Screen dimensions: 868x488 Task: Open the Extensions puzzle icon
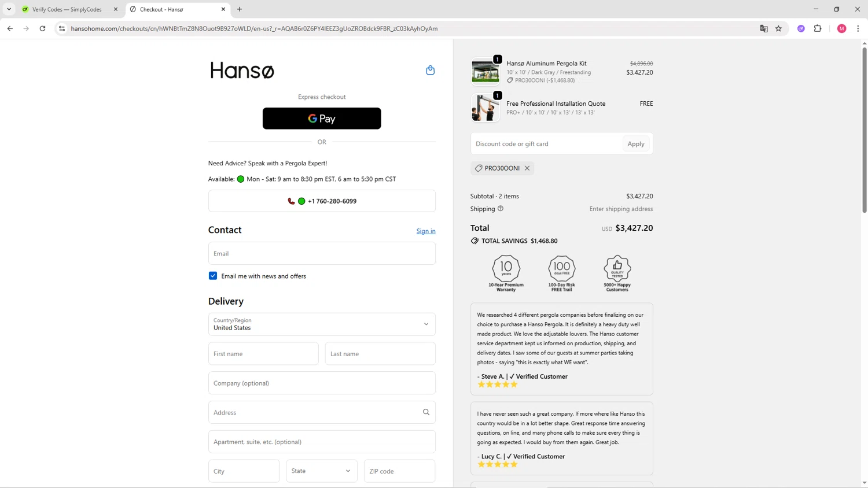point(818,28)
